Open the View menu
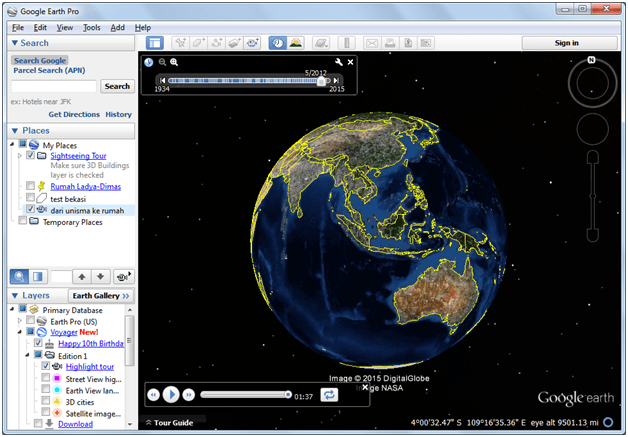This screenshot has height=437, width=628. (65, 27)
